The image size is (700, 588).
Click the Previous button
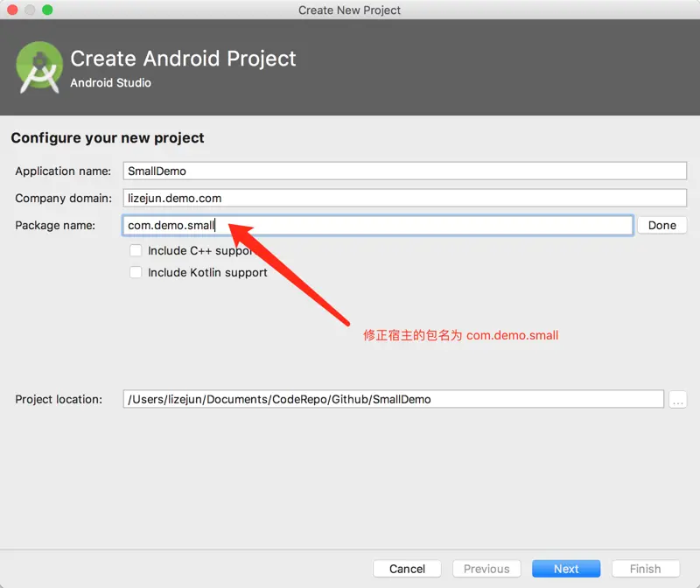[486, 569]
